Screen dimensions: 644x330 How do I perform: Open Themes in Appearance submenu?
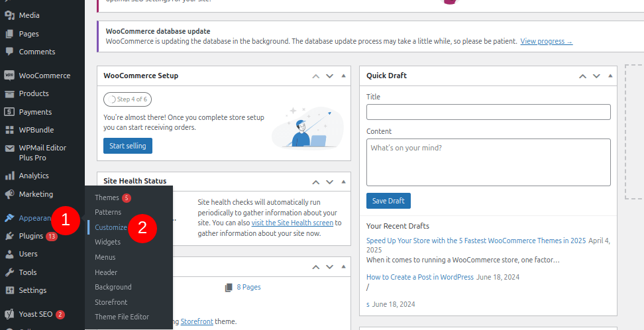pyautogui.click(x=107, y=197)
